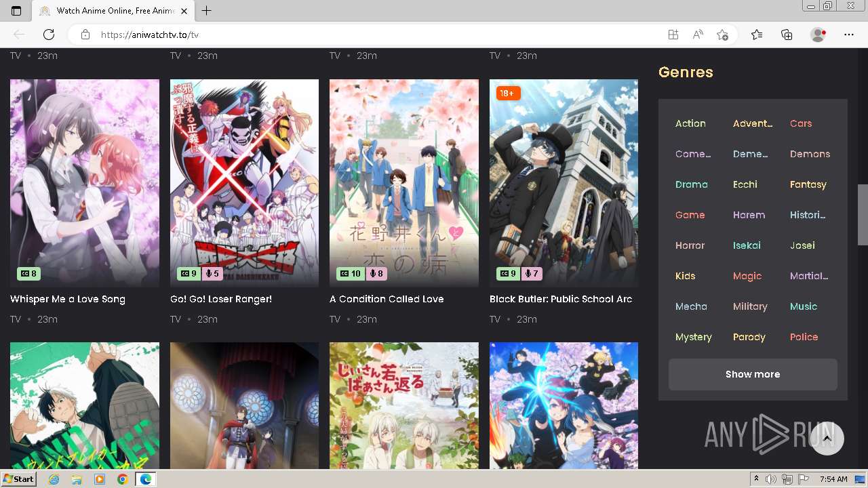The height and width of the screenshot is (488, 868).
Task: Click Whisper Me a Love Song title
Action: tap(68, 299)
